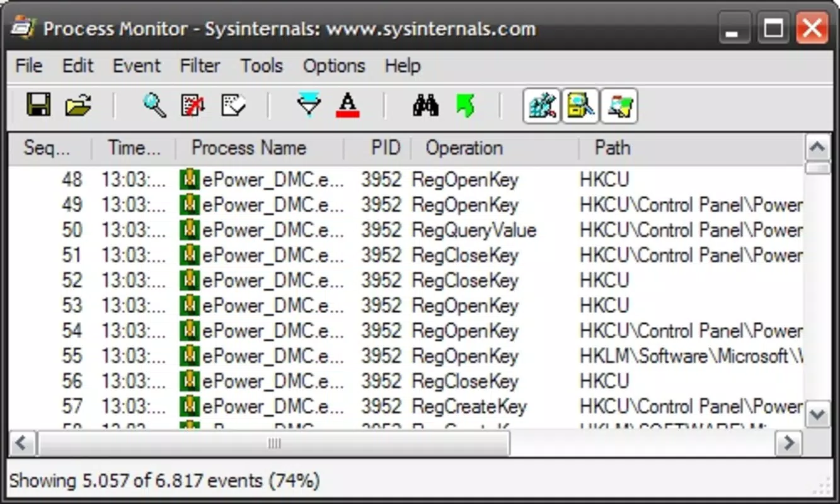Screen dimensions: 840x504
Task: Toggle Show Process and Thread Activity button
Action: pos(619,105)
